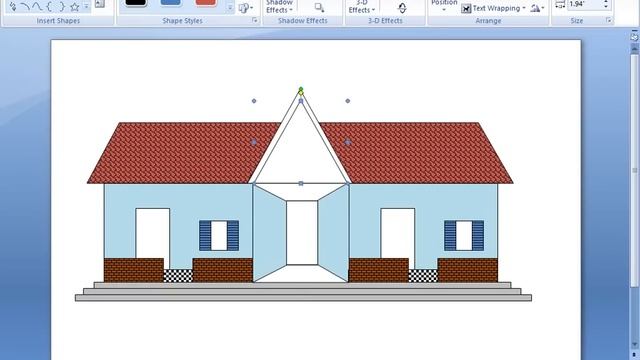The height and width of the screenshot is (360, 640).
Task: Click the size spinner arrows
Action: click(x=606, y=4)
